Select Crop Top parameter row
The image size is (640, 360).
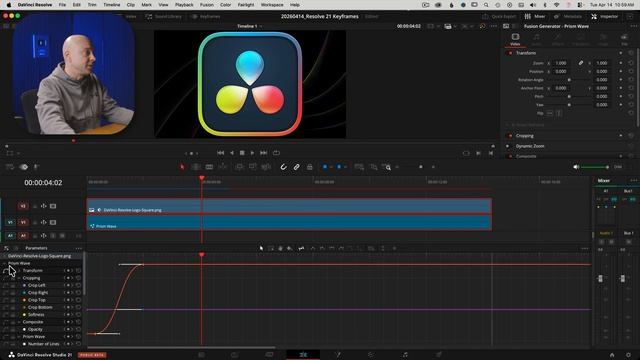tap(42, 300)
